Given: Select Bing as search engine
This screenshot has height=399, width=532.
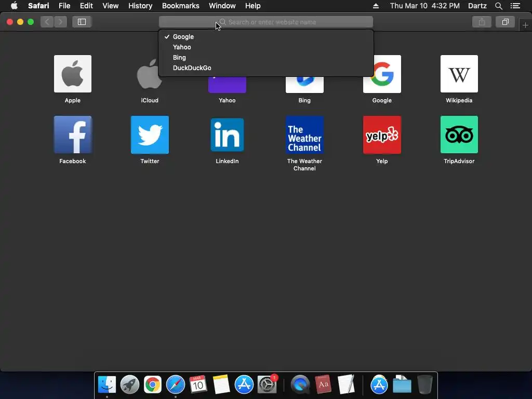Looking at the screenshot, I should coord(266,57).
